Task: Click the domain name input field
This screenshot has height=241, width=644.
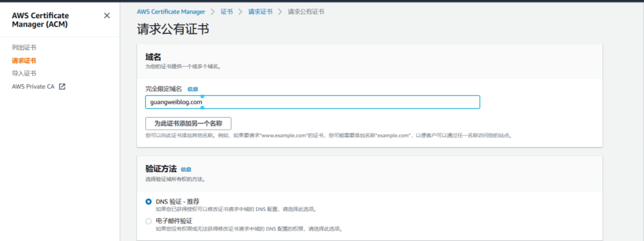Action: (x=313, y=102)
